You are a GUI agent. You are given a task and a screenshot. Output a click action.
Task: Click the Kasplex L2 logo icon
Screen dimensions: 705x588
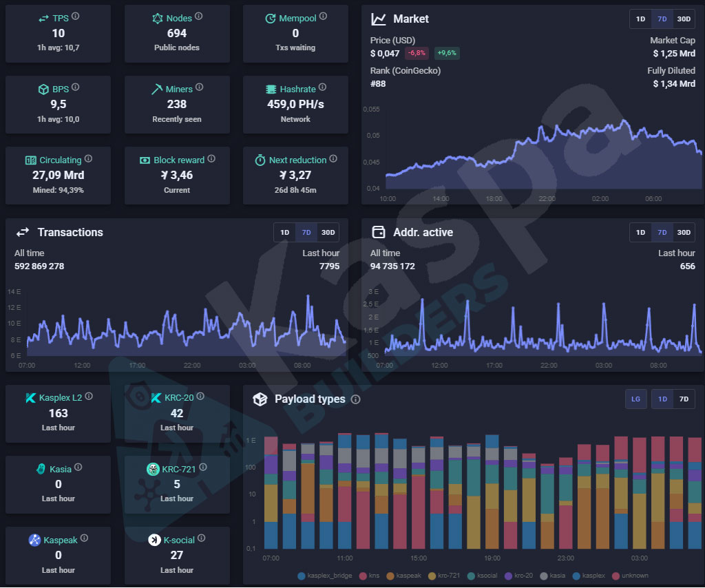pos(30,398)
